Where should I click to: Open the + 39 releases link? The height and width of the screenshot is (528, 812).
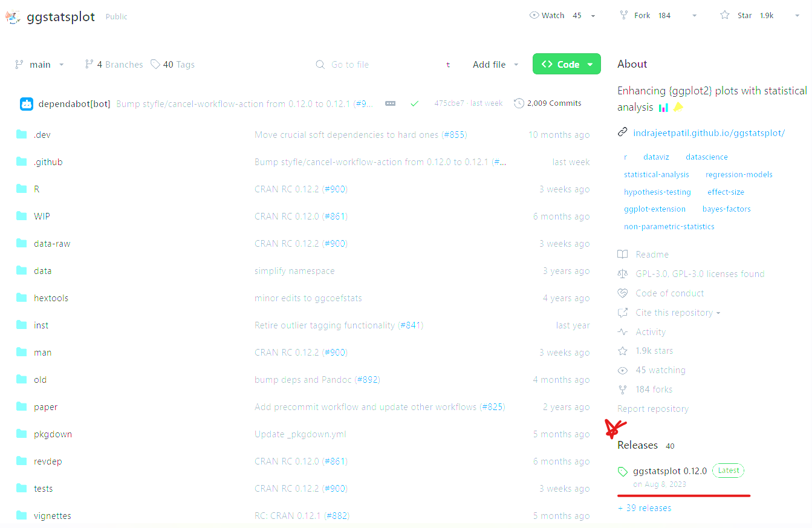point(645,508)
